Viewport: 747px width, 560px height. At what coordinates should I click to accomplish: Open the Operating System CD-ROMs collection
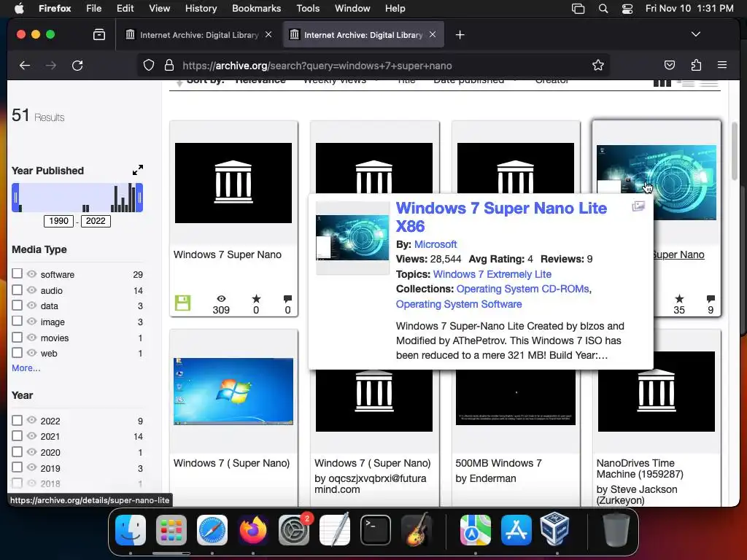coord(522,289)
